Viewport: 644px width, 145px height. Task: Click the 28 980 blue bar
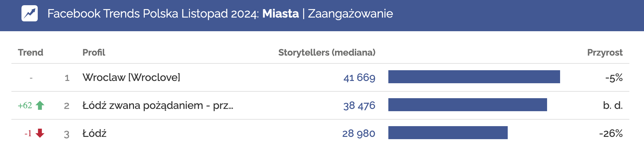[x=448, y=133]
